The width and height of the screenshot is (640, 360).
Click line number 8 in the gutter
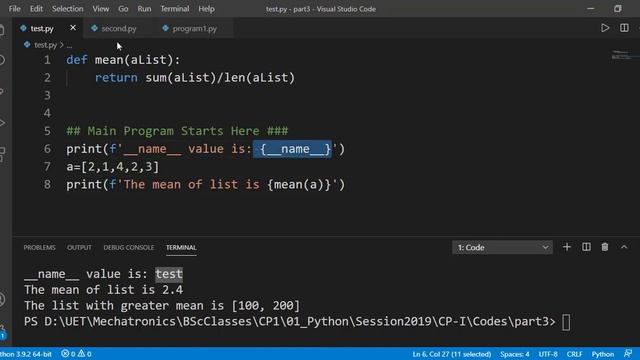pos(47,184)
